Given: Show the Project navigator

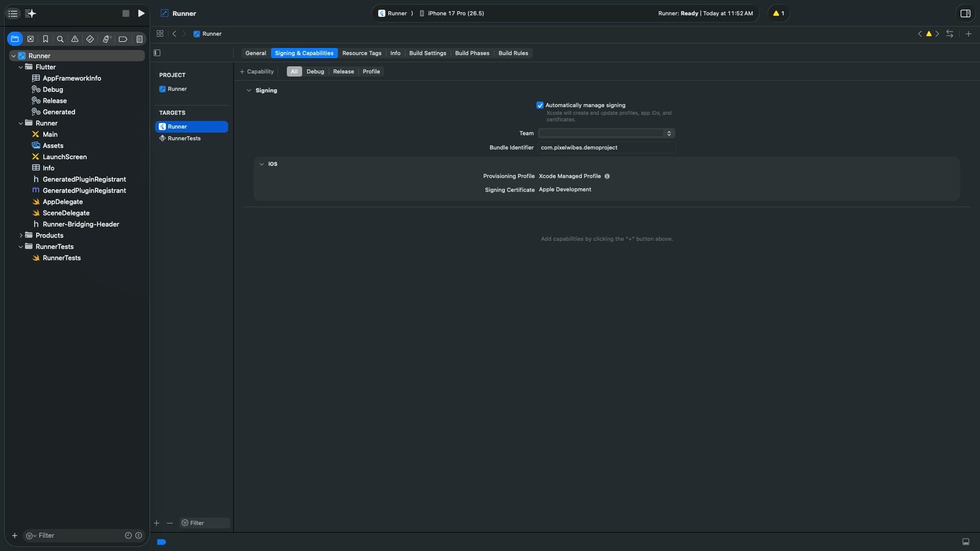Looking at the screenshot, I should point(15,39).
